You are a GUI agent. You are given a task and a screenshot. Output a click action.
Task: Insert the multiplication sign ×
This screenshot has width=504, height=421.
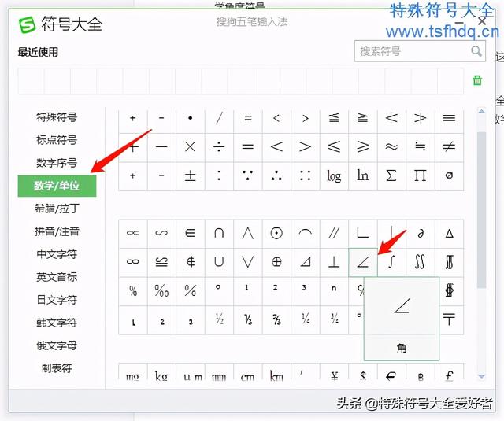coord(191,147)
